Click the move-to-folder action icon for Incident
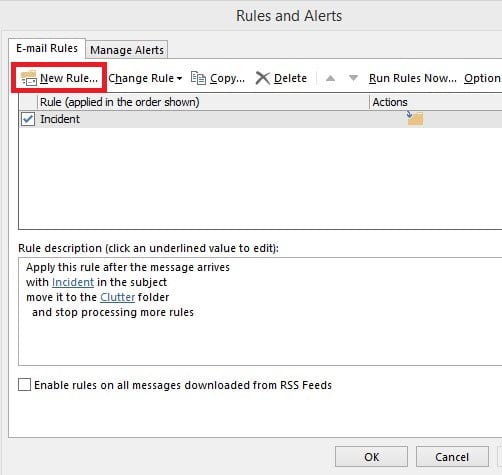The height and width of the screenshot is (475, 502). (x=415, y=118)
